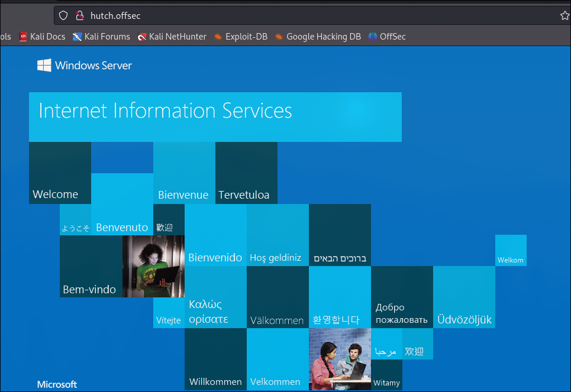
Task: Click the Google Hacking DB bookmark icon
Action: (278, 36)
